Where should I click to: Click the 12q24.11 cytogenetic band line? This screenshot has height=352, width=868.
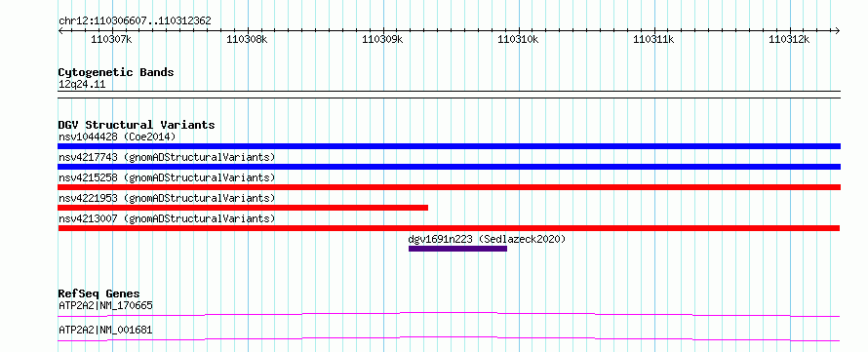(x=449, y=95)
